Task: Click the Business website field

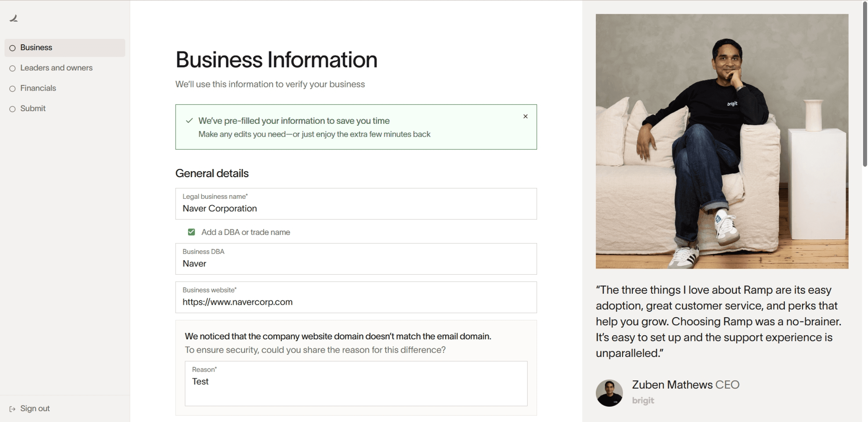Action: [x=356, y=302]
